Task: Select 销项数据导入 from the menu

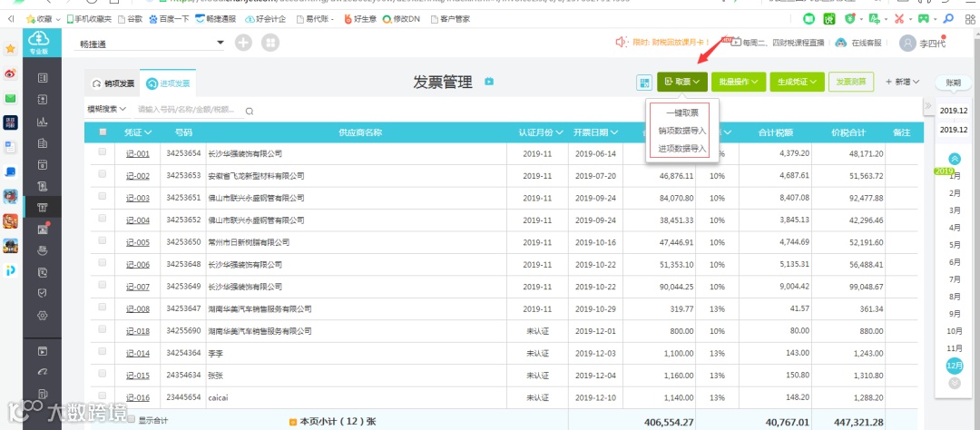Action: (x=681, y=131)
